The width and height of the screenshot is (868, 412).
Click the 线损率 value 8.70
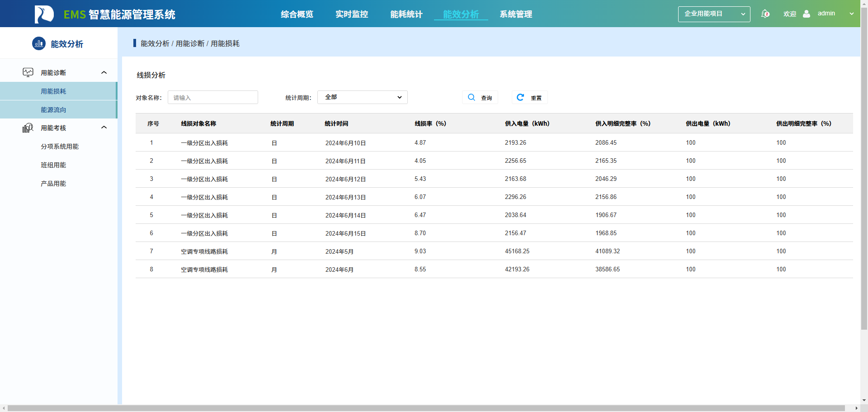coord(420,233)
